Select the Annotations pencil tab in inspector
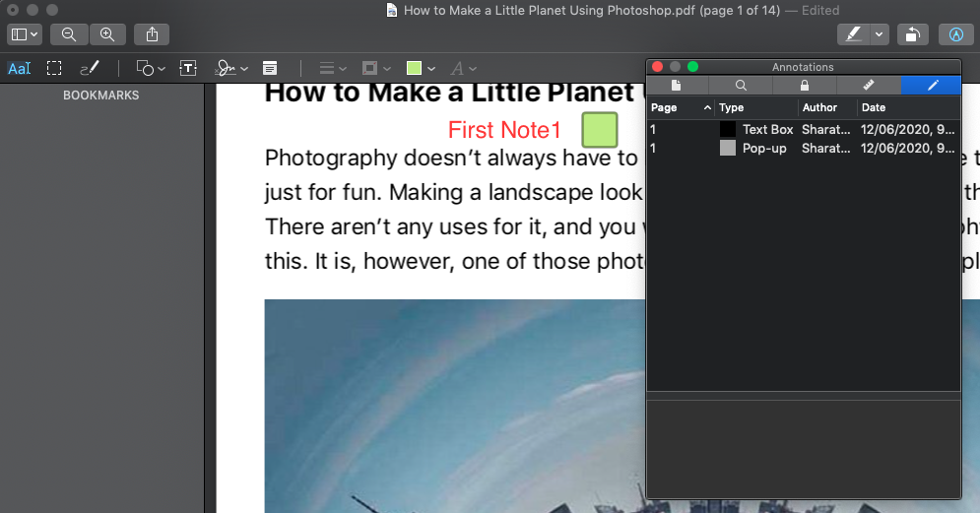 [931, 85]
